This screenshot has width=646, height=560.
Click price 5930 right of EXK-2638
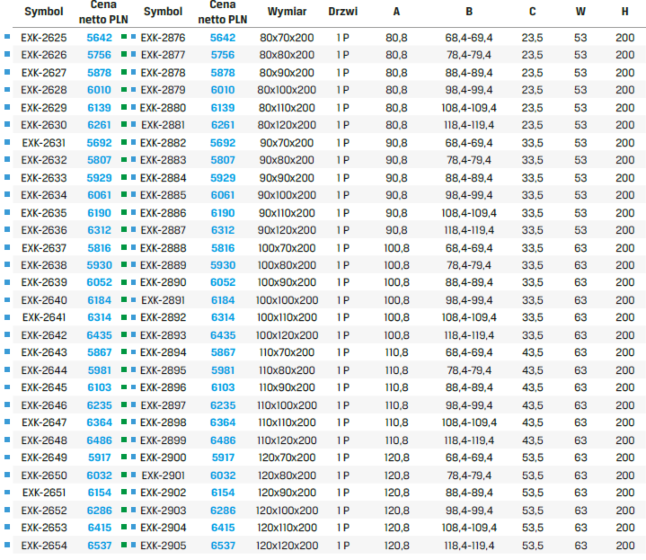click(99, 265)
